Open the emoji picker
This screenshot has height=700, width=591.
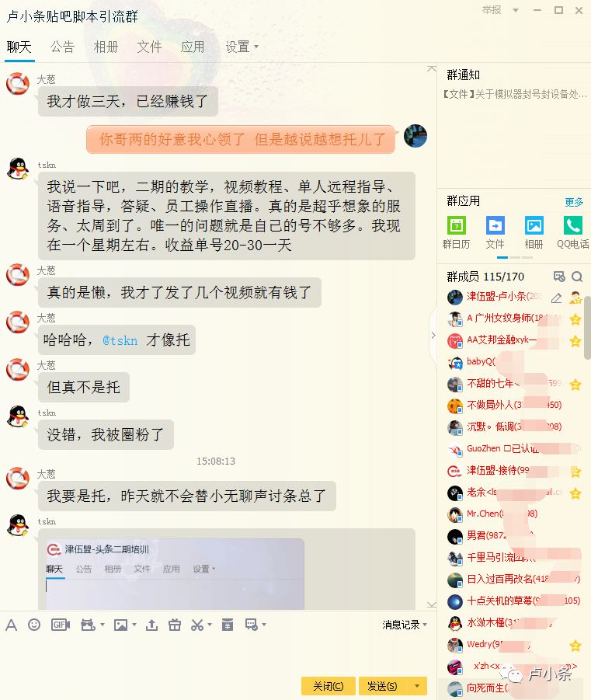(x=34, y=625)
